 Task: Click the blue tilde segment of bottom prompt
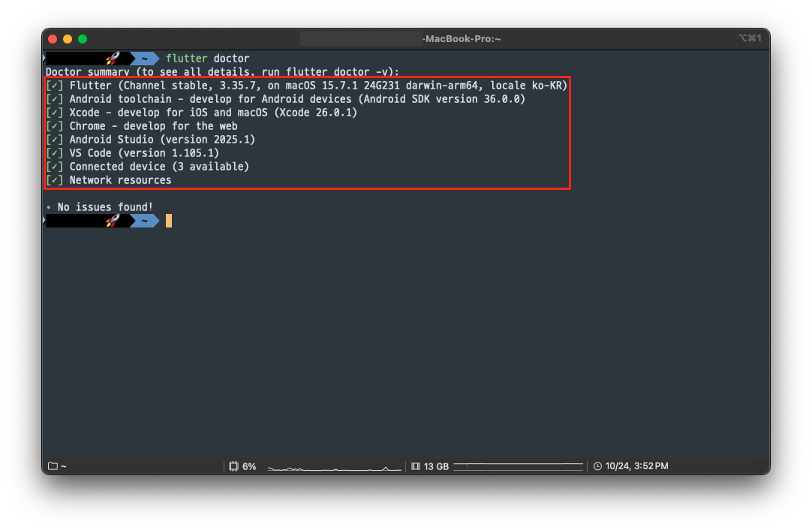click(x=145, y=221)
